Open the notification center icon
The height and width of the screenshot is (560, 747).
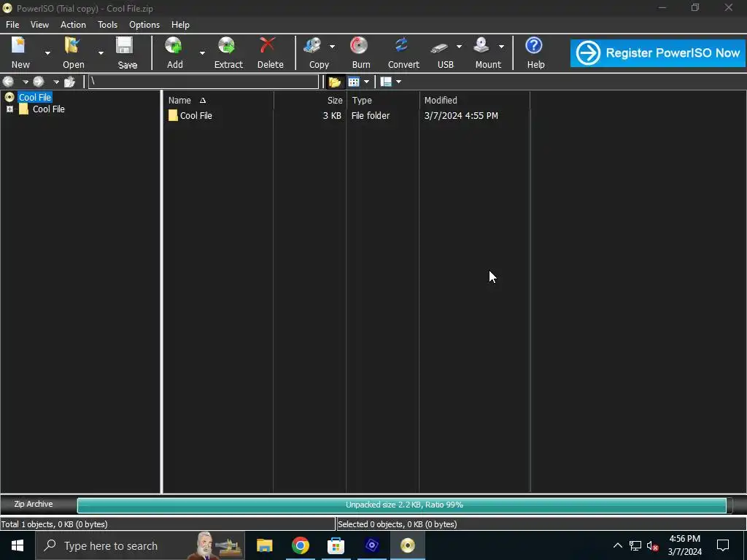pyautogui.click(x=723, y=545)
